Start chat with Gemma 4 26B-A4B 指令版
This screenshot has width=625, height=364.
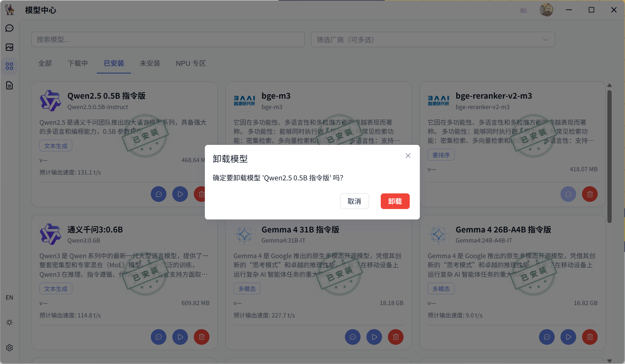click(x=547, y=337)
